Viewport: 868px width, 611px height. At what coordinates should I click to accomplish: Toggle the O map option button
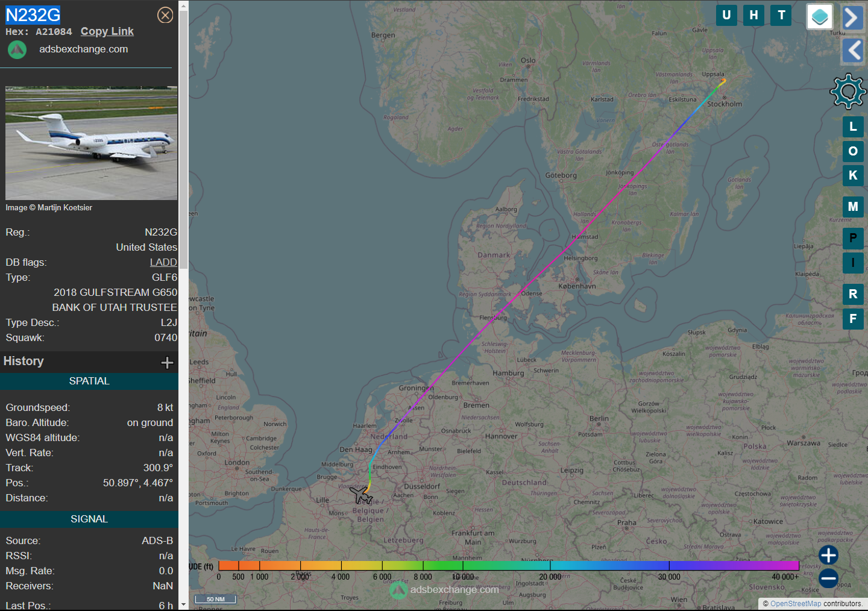click(x=853, y=151)
